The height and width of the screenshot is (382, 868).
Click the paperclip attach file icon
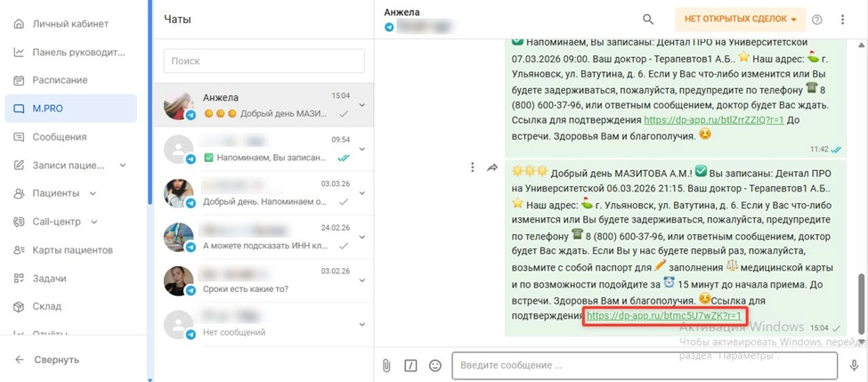click(386, 365)
